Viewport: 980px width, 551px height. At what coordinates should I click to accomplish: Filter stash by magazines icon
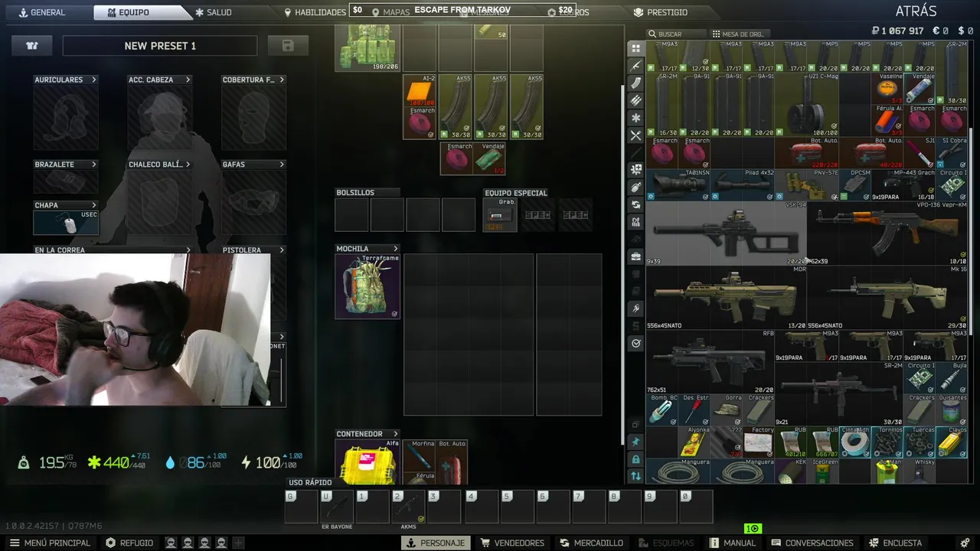coord(635,83)
